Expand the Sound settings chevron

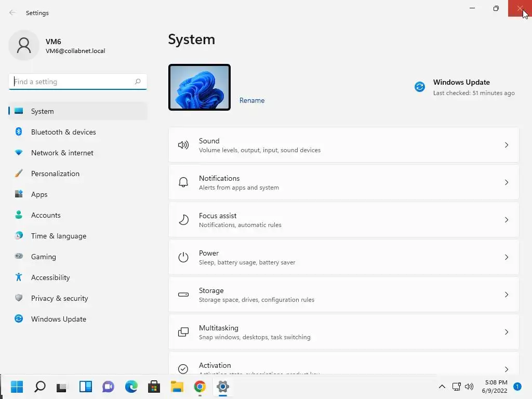coord(507,145)
